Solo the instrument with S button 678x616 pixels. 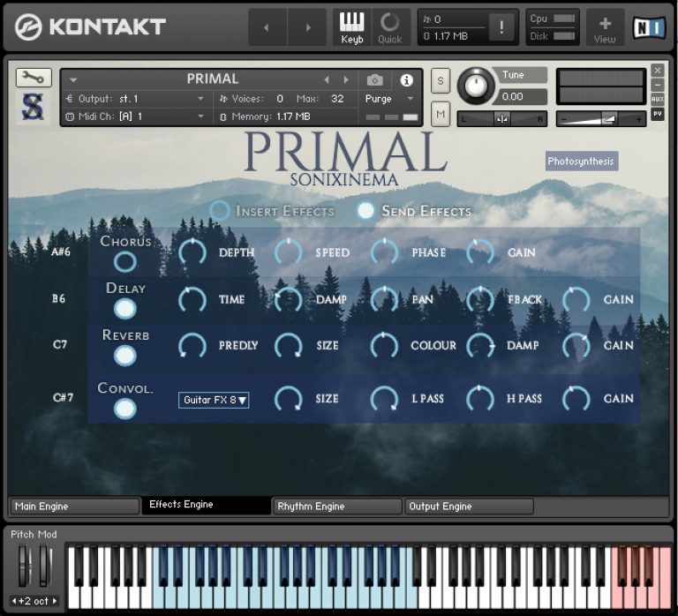click(x=441, y=80)
